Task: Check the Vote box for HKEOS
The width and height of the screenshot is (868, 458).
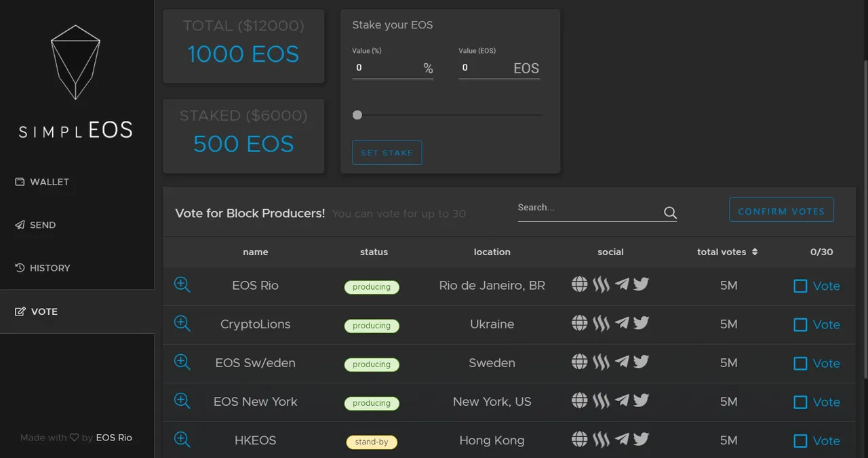Action: click(x=800, y=441)
